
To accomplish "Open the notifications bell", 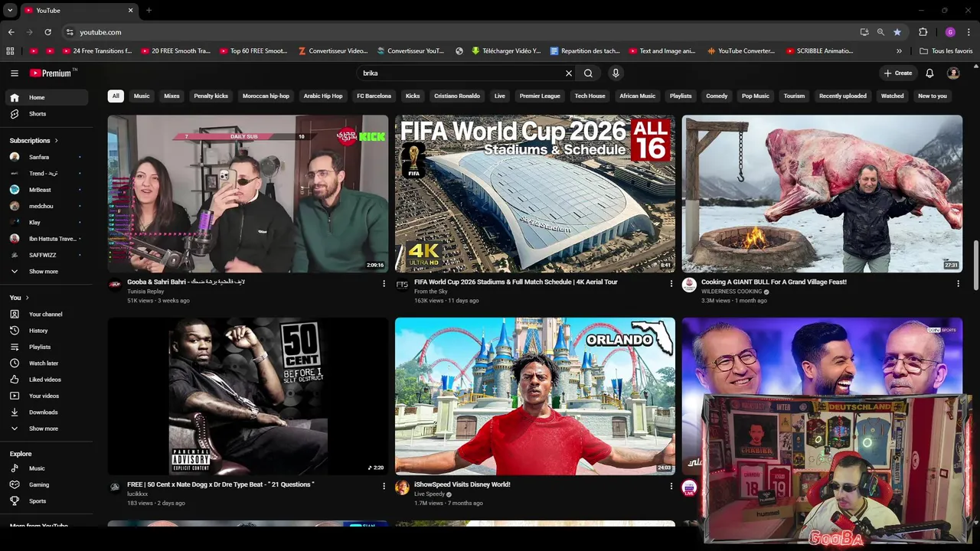I will (929, 73).
